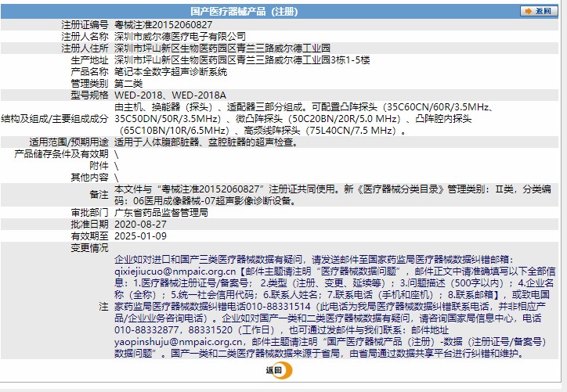Click the email qixiejiucuo@nmpaic.org.cn

tap(175, 272)
